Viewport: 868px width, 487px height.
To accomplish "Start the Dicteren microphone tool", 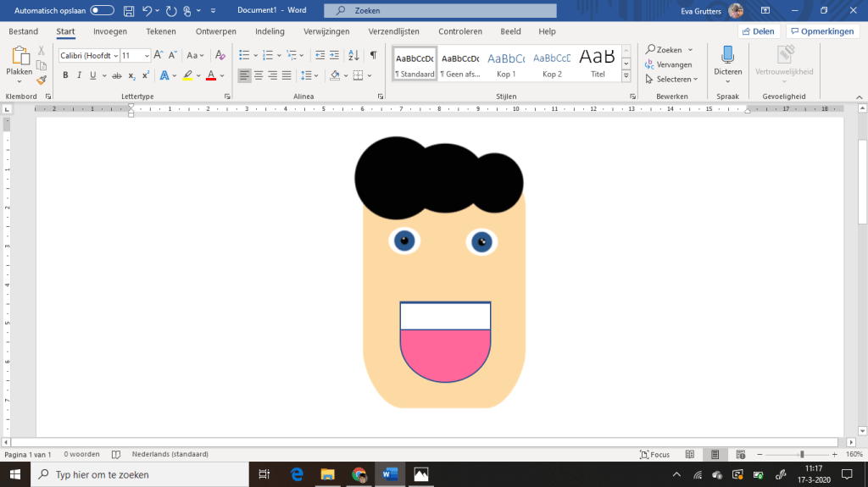I will coord(727,61).
